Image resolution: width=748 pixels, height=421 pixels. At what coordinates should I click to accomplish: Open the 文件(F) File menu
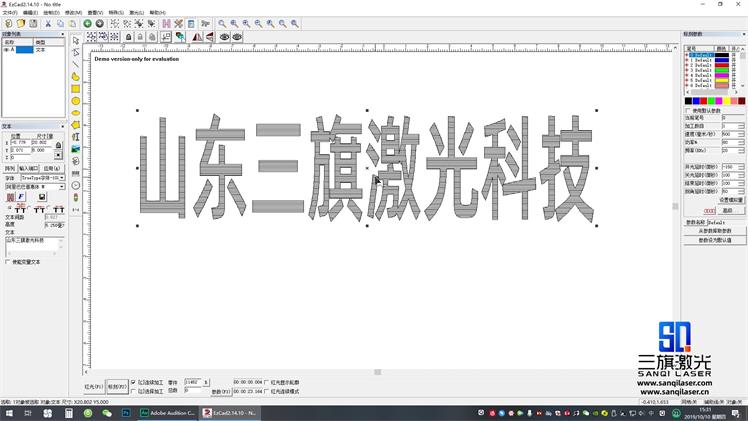point(10,12)
